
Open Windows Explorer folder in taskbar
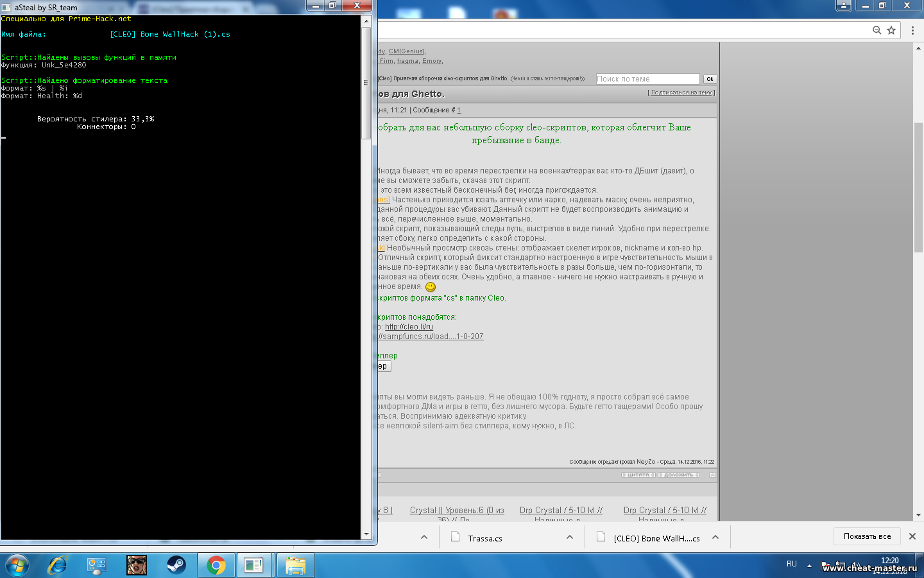coord(295,565)
